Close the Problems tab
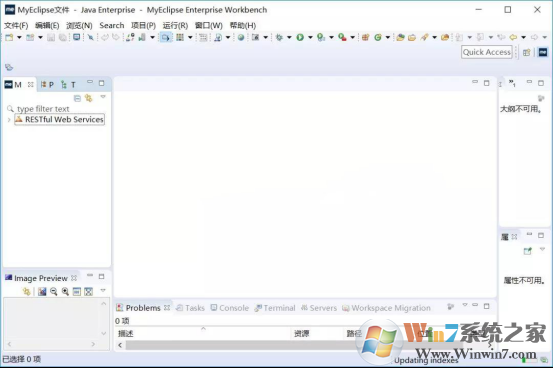The image size is (553, 368). click(x=167, y=308)
